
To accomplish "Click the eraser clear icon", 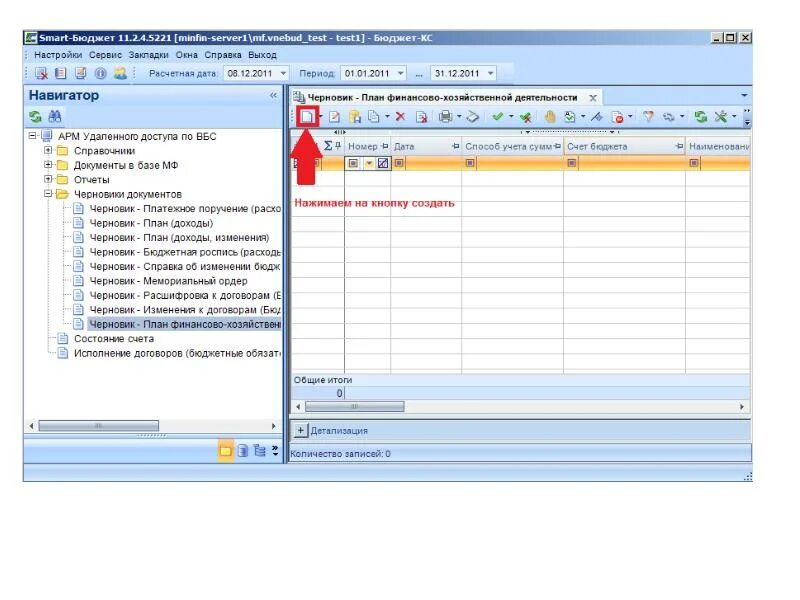I will (x=473, y=117).
